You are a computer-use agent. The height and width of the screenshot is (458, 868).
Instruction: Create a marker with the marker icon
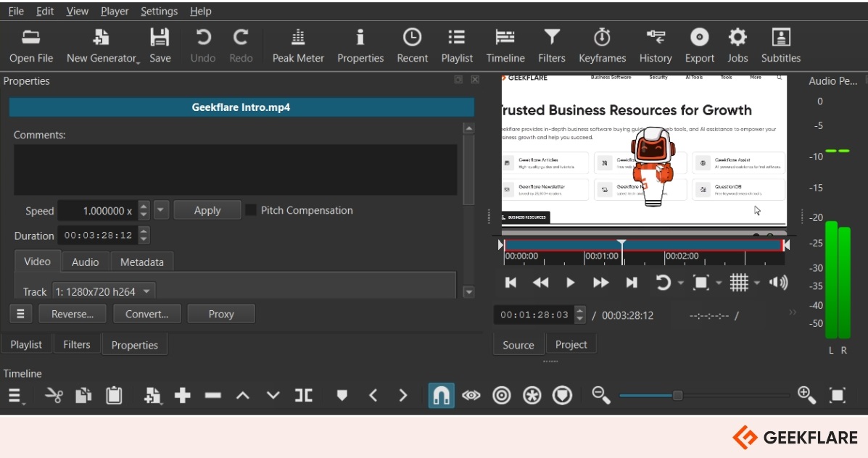tap(342, 395)
